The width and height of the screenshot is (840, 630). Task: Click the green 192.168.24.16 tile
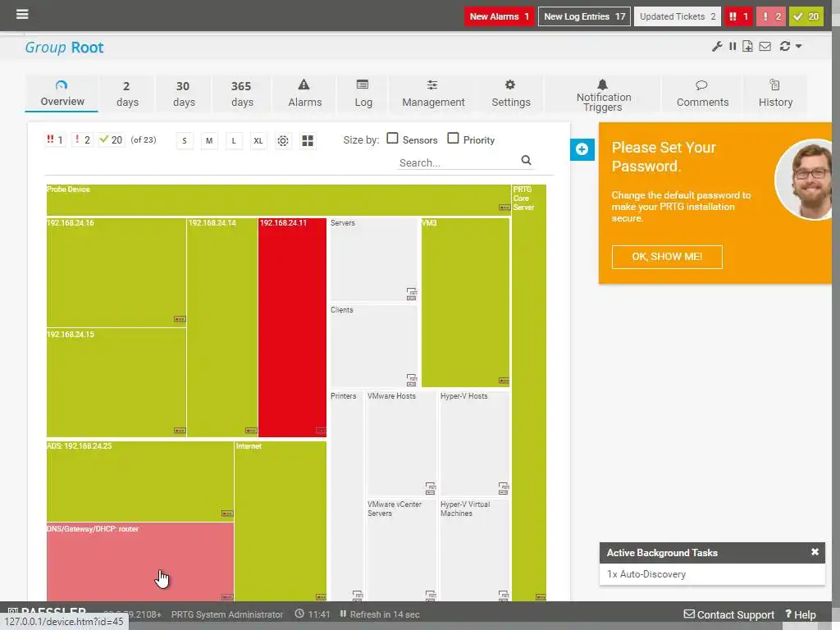[x=116, y=272]
